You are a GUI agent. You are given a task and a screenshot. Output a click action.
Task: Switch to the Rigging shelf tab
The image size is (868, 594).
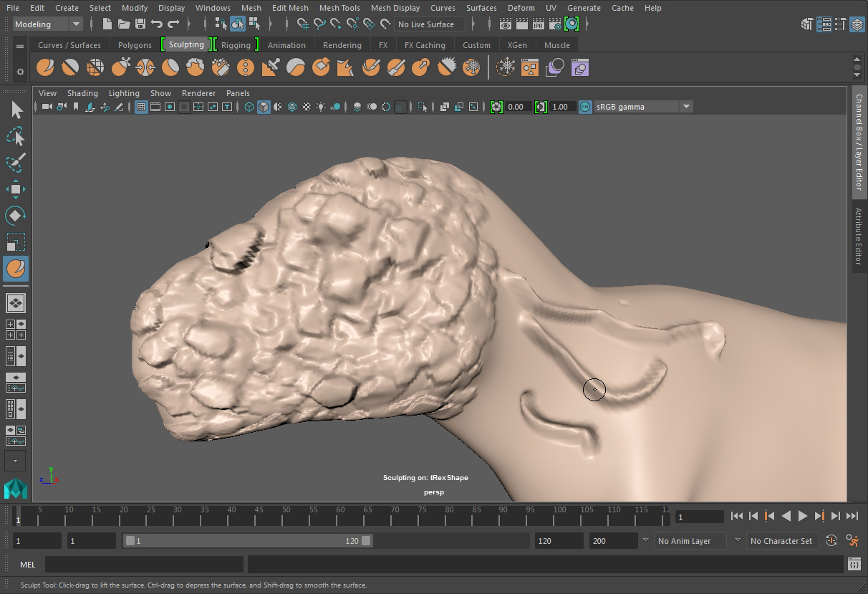point(236,44)
